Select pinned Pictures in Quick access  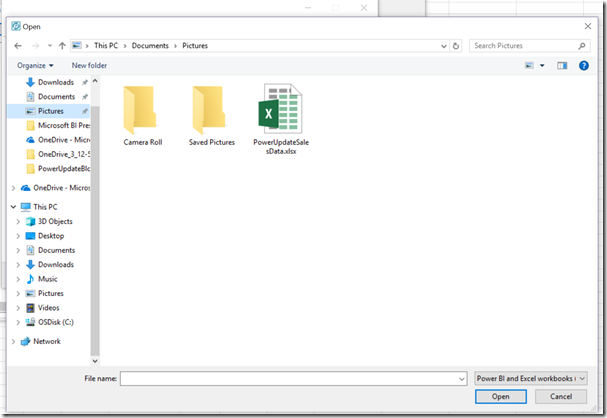point(48,111)
